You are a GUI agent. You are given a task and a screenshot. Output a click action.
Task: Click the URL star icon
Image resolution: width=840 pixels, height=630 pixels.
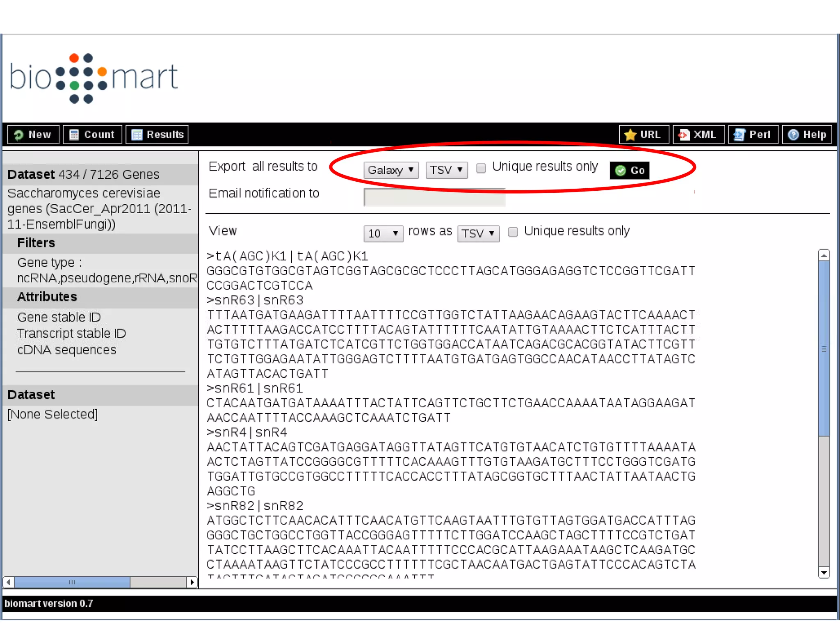point(630,135)
